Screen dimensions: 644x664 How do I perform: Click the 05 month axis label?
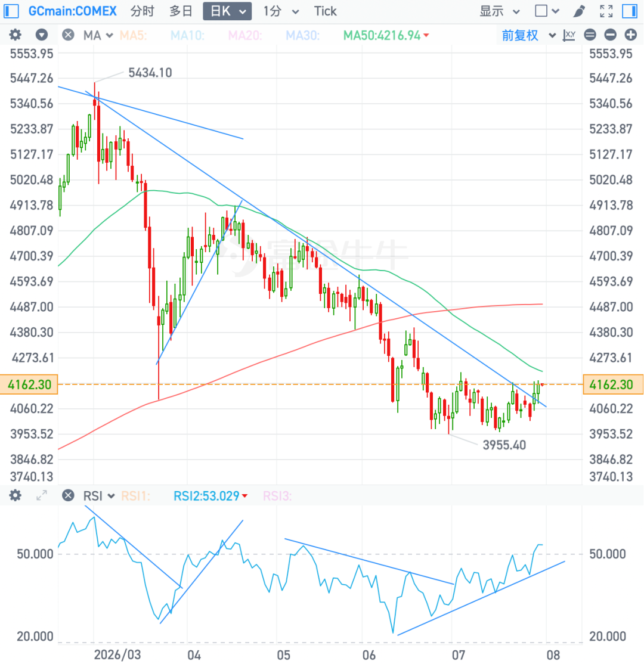[x=283, y=655]
